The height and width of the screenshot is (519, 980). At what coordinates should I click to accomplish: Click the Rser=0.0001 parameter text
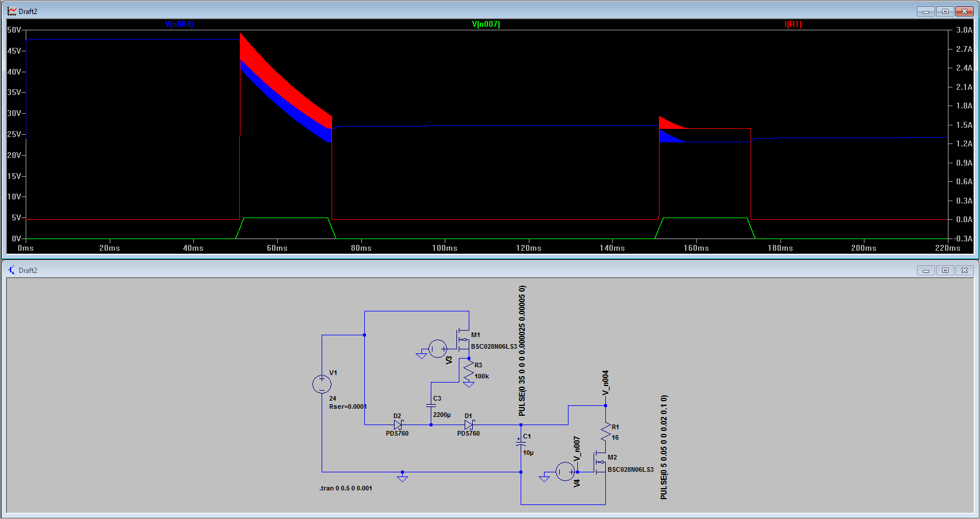tap(348, 406)
